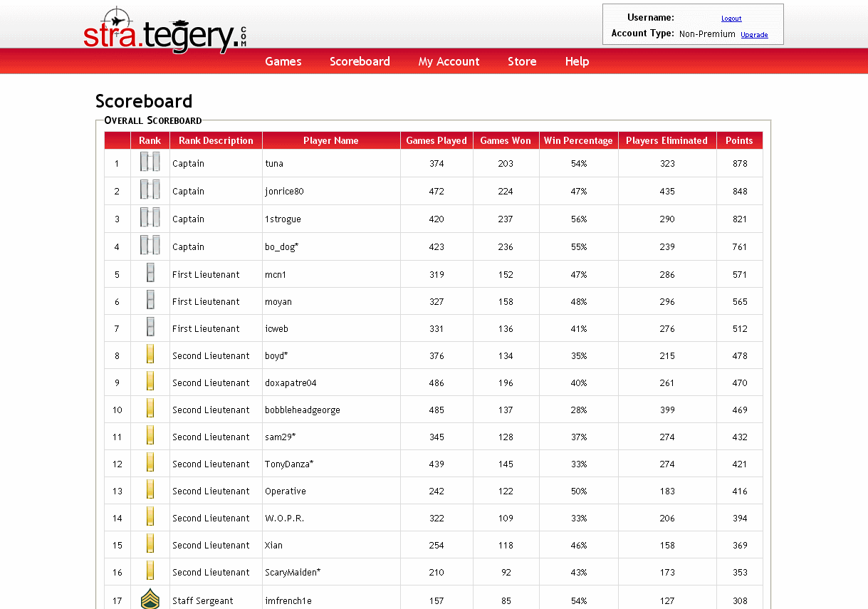
Task: Click doxapatre04's games played 486
Action: 436,382
